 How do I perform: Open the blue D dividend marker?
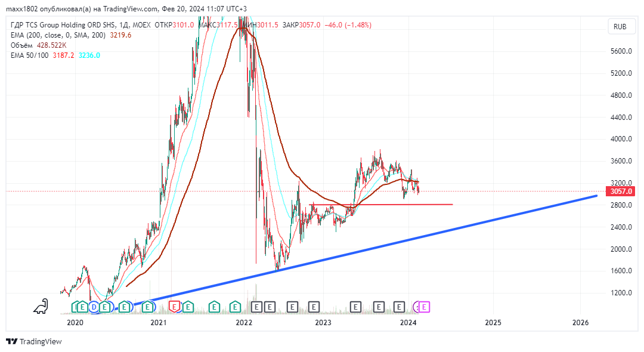coord(94,307)
